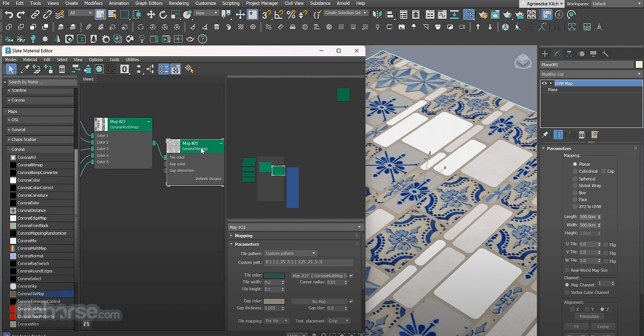Expand UVW Map modifier sub-objects arrow
The width and height of the screenshot is (644, 336).
tap(551, 83)
